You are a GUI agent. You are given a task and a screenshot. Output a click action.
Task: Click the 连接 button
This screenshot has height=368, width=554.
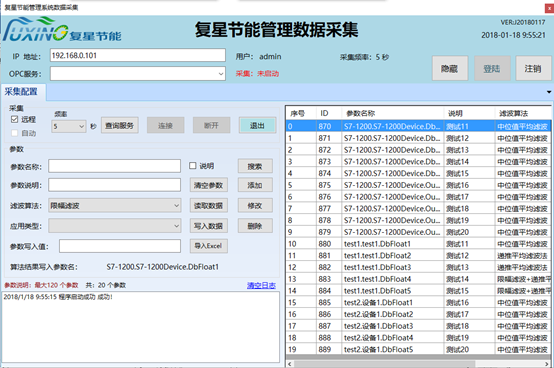click(x=165, y=125)
